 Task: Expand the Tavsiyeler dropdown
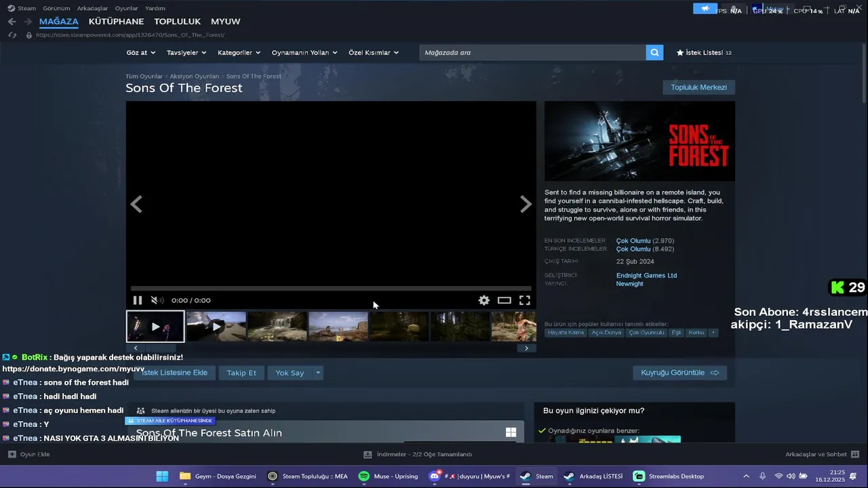point(186,52)
